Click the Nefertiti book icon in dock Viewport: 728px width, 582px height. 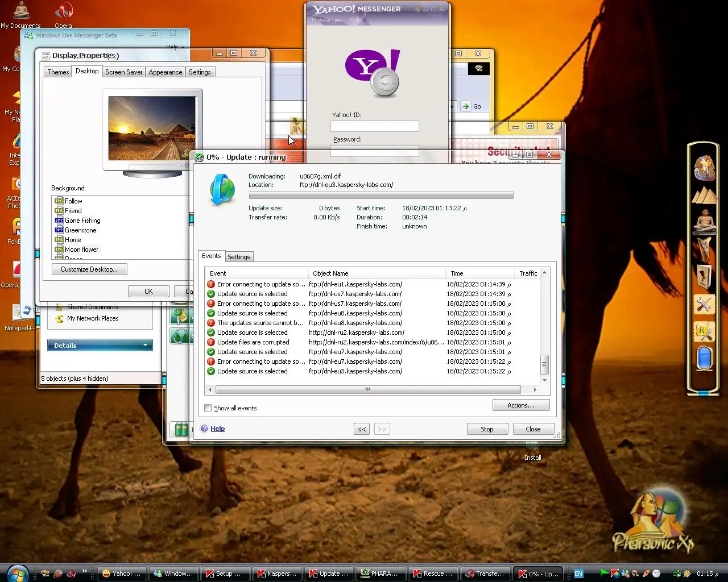[704, 277]
